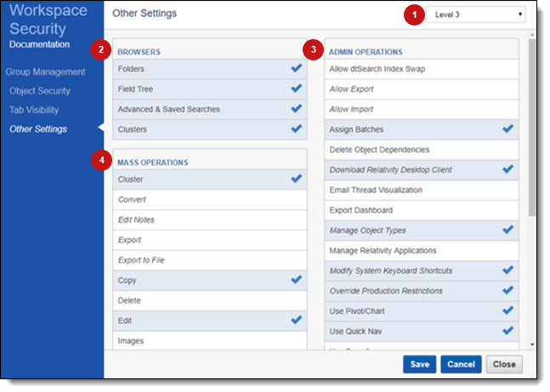Disable Assign Batches admin operation

point(422,129)
